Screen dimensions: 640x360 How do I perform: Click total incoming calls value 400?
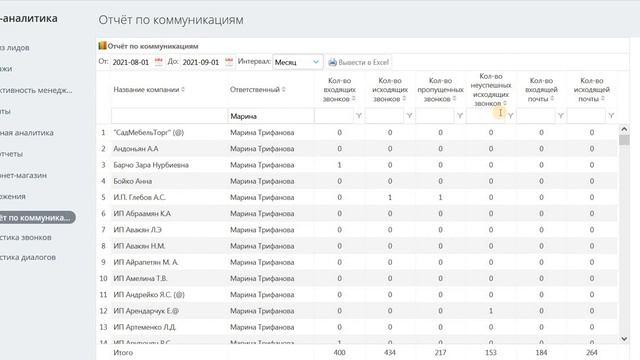[x=339, y=352]
